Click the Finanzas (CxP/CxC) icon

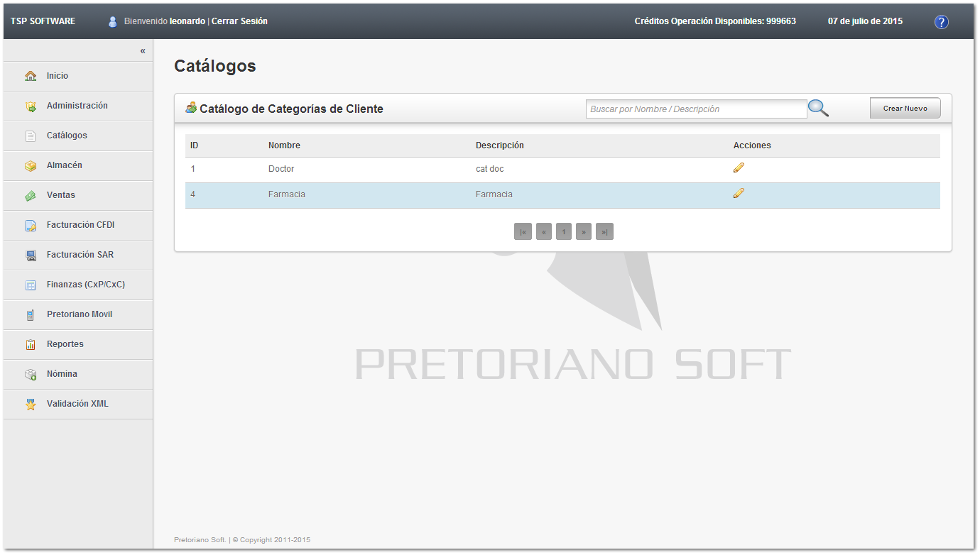click(31, 285)
